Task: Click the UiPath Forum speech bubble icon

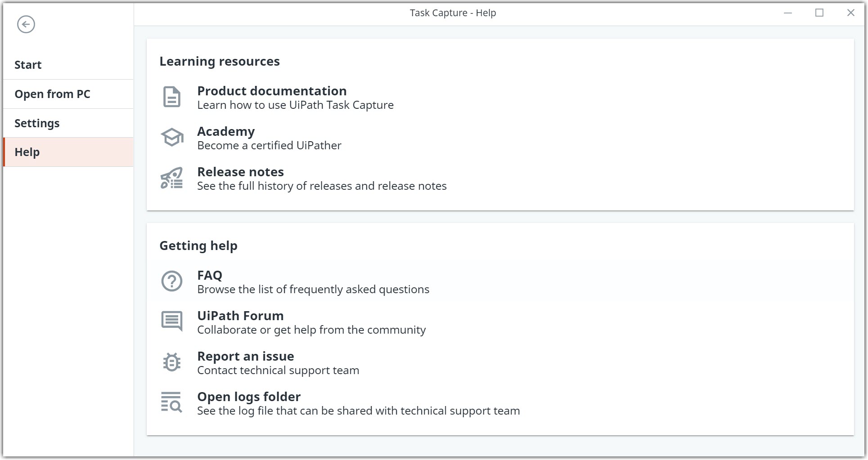Action: [x=172, y=321]
